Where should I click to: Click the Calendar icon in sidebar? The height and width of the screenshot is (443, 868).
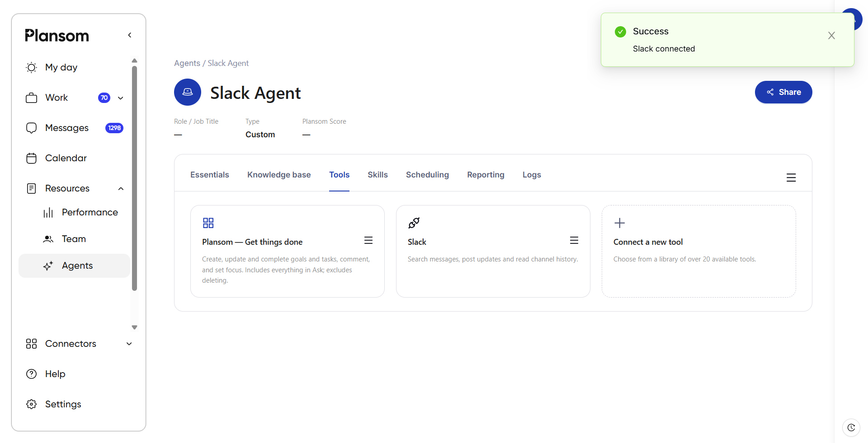[x=31, y=158]
